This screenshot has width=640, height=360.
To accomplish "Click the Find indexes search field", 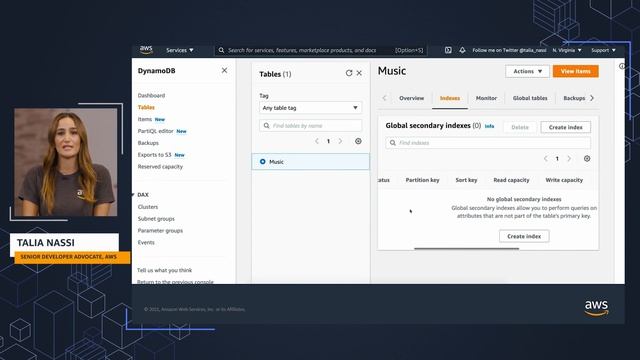I will pos(488,143).
